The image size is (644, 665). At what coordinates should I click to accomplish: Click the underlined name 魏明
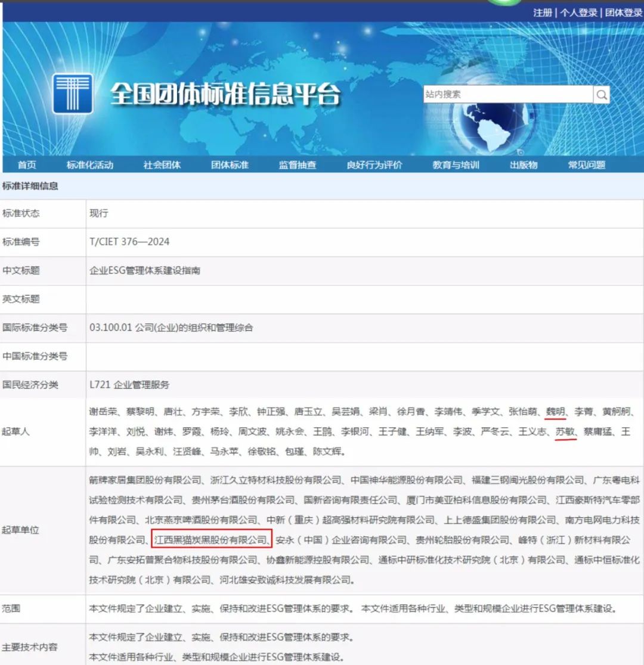[x=555, y=411]
